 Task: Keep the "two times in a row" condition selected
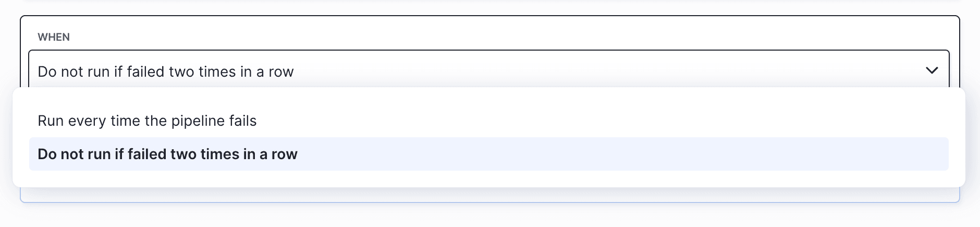pos(167,154)
